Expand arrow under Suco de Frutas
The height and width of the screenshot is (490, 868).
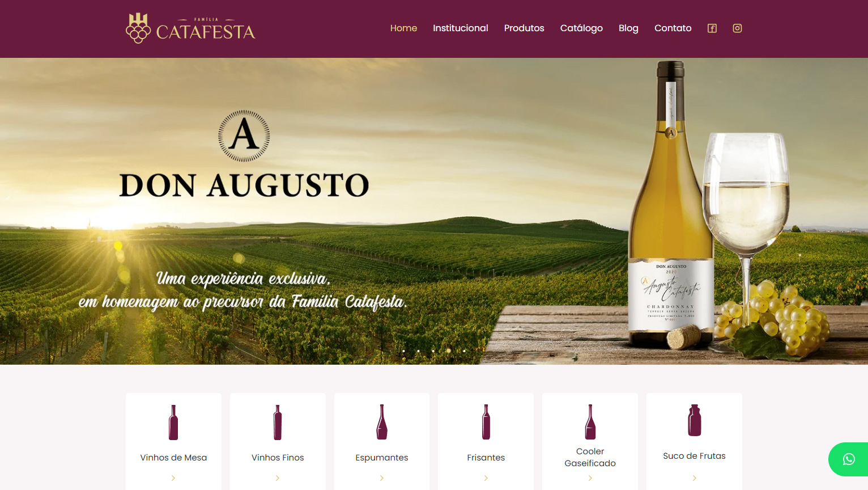(695, 478)
